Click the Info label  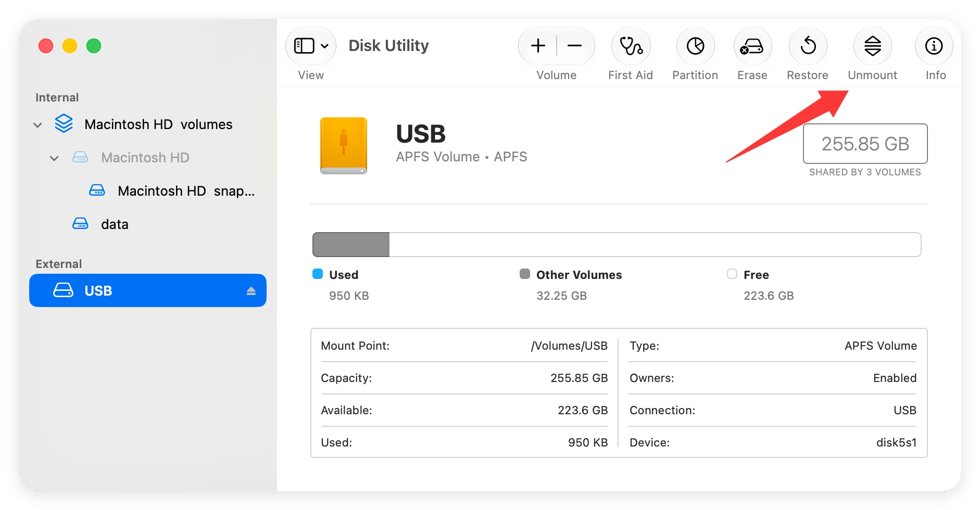coord(936,75)
